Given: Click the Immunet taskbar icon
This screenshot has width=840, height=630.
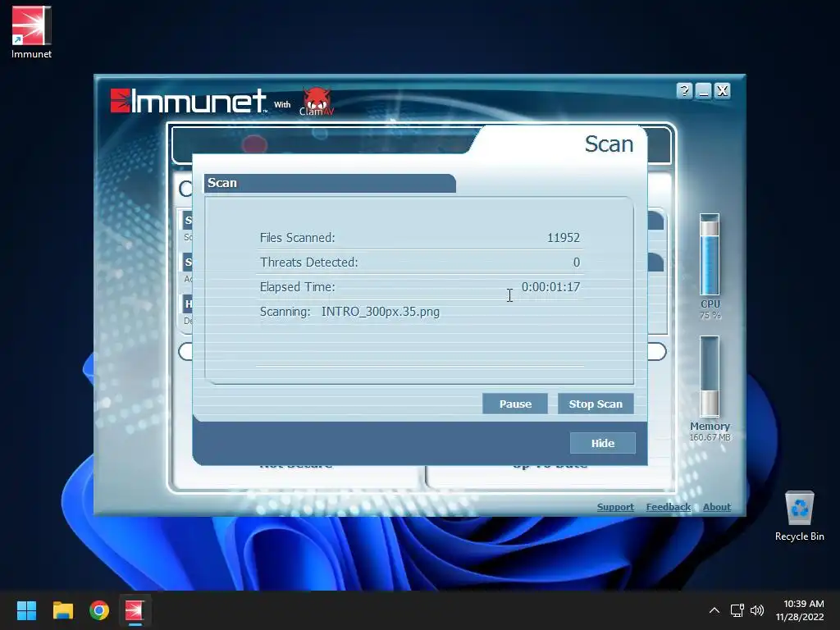Looking at the screenshot, I should (135, 610).
